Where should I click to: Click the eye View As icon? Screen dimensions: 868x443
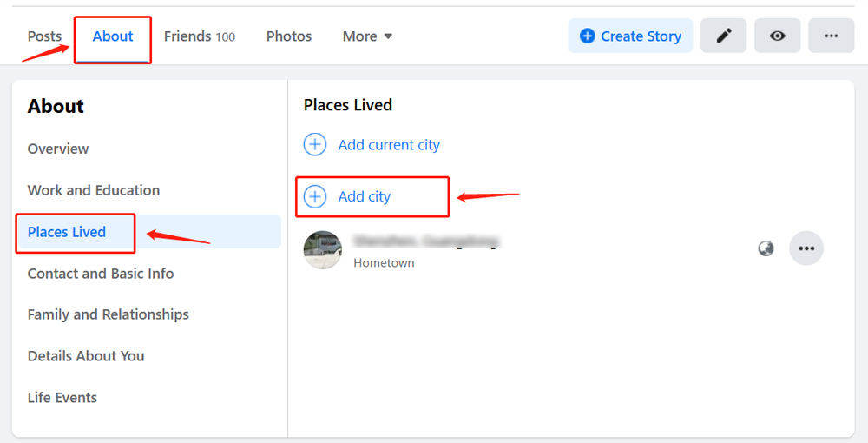(x=777, y=36)
